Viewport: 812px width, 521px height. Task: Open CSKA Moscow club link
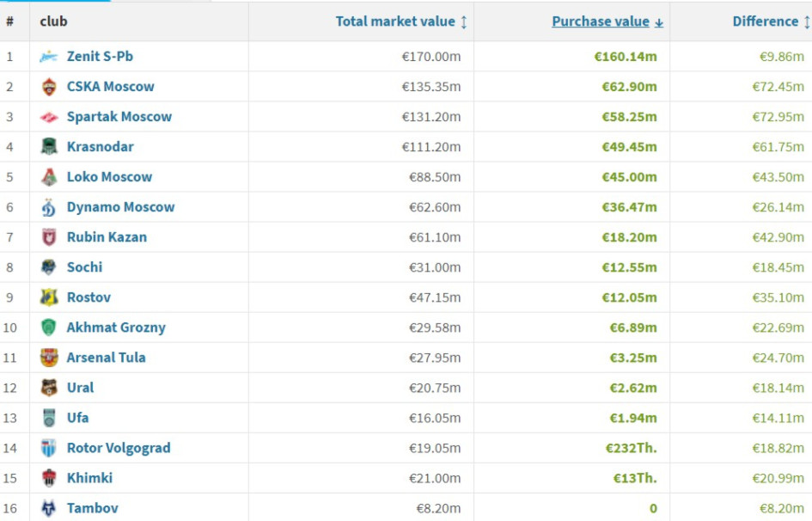[110, 87]
